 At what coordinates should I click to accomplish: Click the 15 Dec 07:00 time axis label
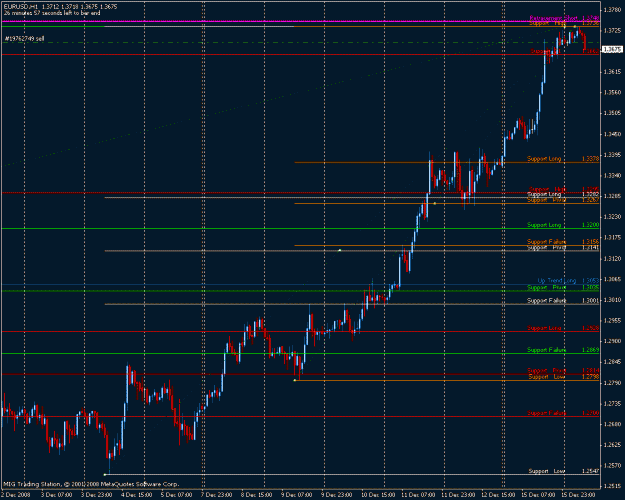coord(538,495)
